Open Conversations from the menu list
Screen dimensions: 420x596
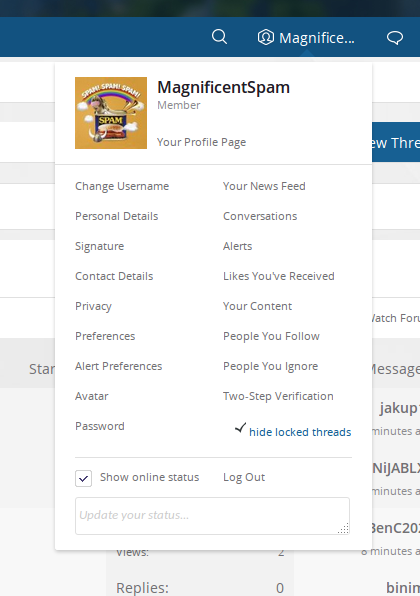pos(260,216)
